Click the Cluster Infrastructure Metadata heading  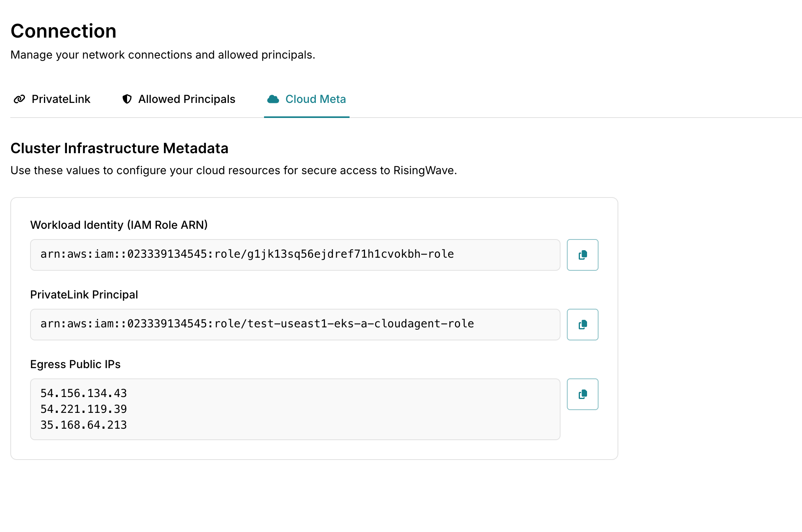pos(119,148)
